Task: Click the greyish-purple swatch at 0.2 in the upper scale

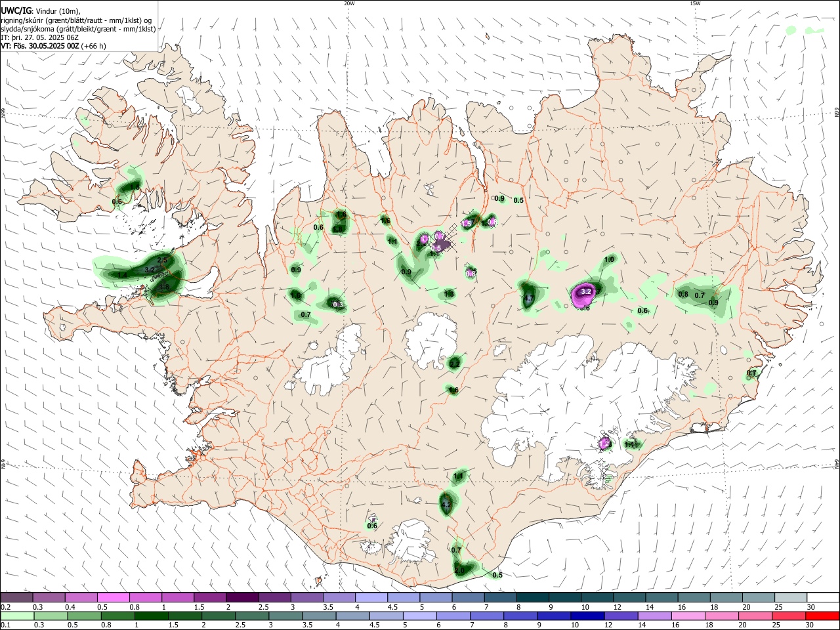Action: (x=16, y=598)
